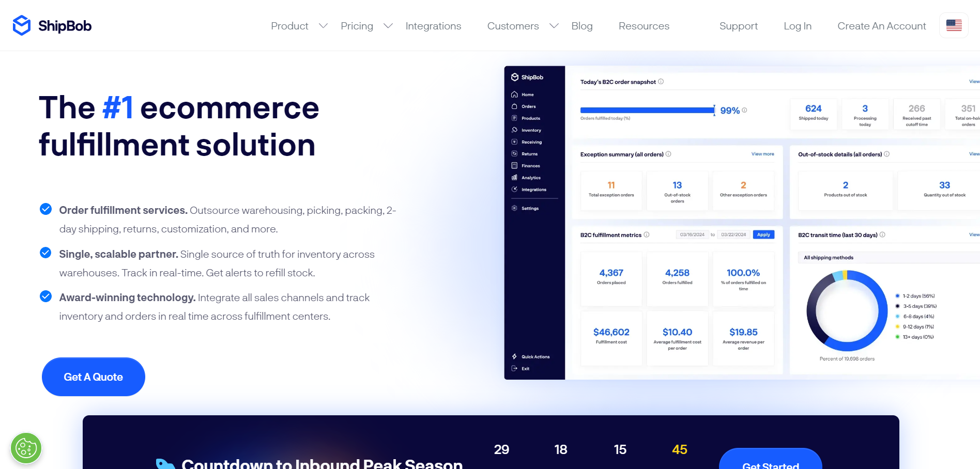Click the 03/16/2024 start date field
Viewport: 980px width, 469px height.
(x=692, y=234)
